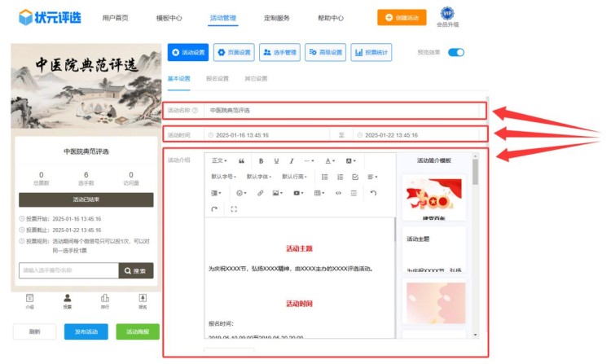Enter fullscreen editor mode
Screen dimensions: 611x364
point(234,209)
